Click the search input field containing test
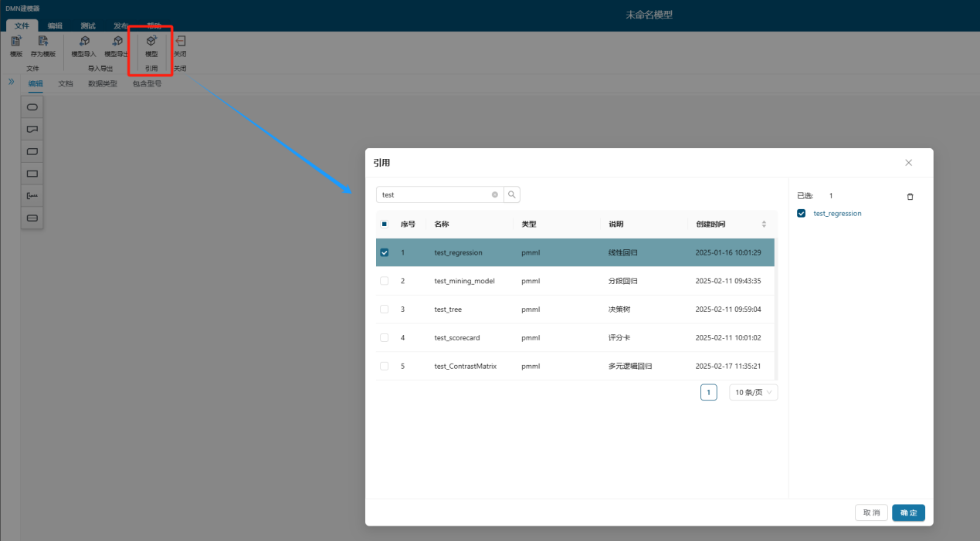Viewport: 980px width, 541px height. (x=434, y=194)
